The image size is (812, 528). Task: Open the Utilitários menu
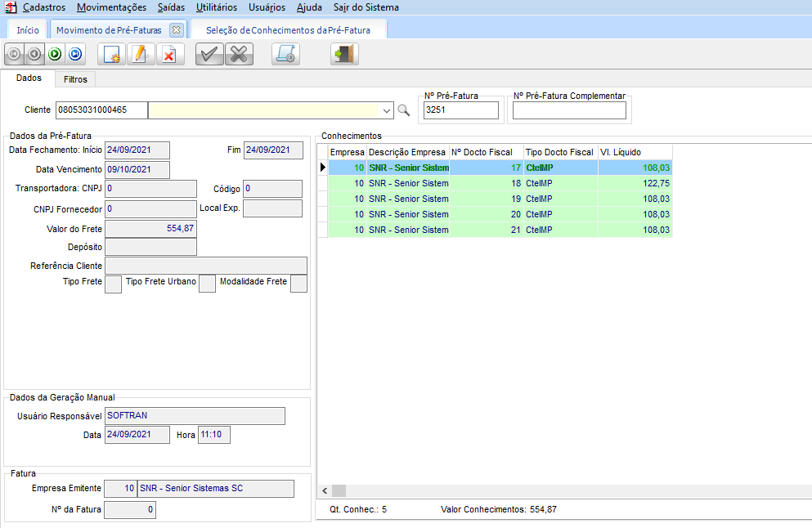tap(217, 7)
